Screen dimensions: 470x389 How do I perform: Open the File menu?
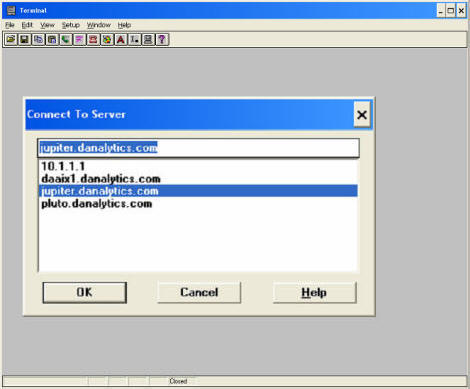tap(10, 25)
